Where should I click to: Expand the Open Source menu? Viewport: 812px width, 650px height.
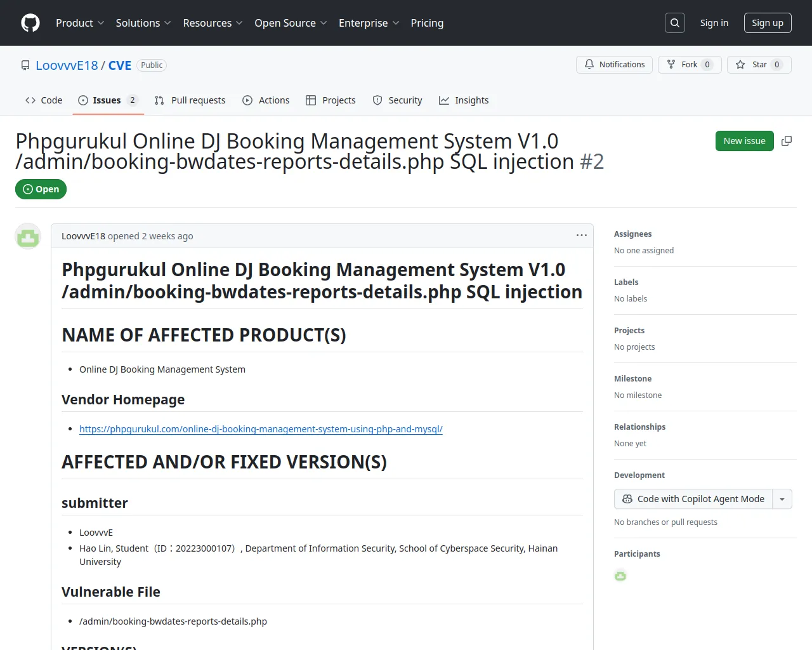tap(291, 23)
